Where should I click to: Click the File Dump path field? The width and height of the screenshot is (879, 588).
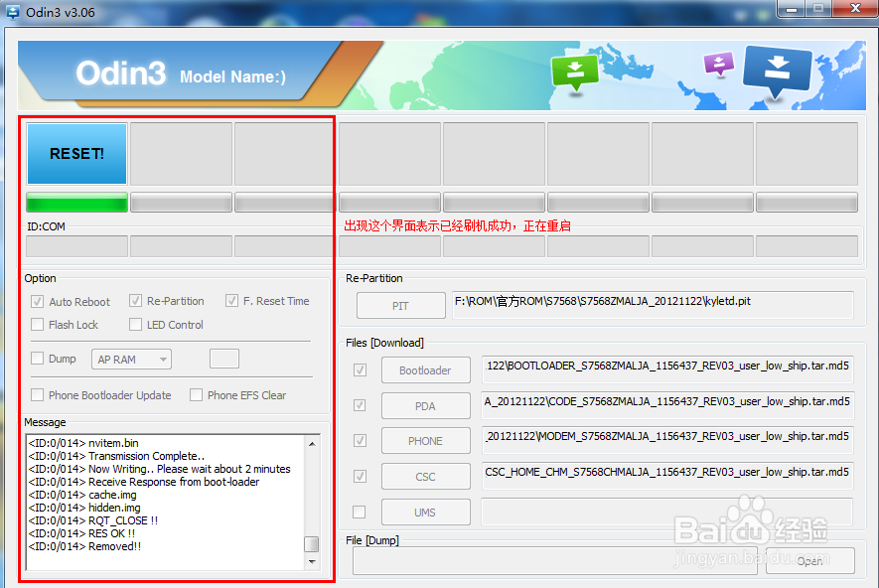pyautogui.click(x=555, y=560)
